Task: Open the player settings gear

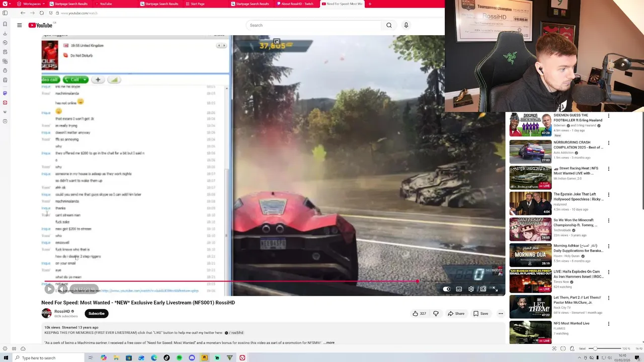Action: [471, 289]
